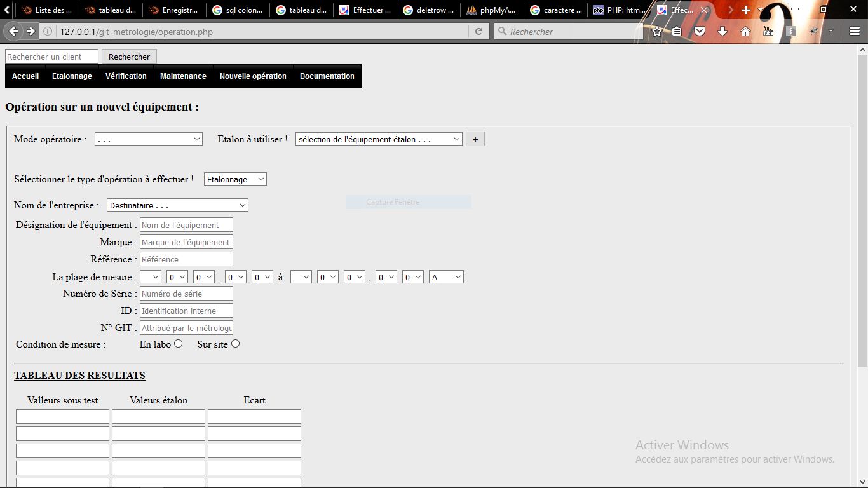This screenshot has width=868, height=488.
Task: Open the Firefox hamburger menu
Action: tap(853, 30)
